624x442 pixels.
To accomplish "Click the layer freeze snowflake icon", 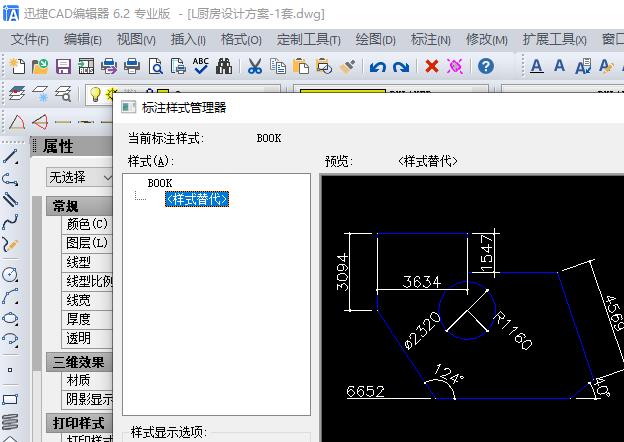I will pyautogui.click(x=40, y=94).
